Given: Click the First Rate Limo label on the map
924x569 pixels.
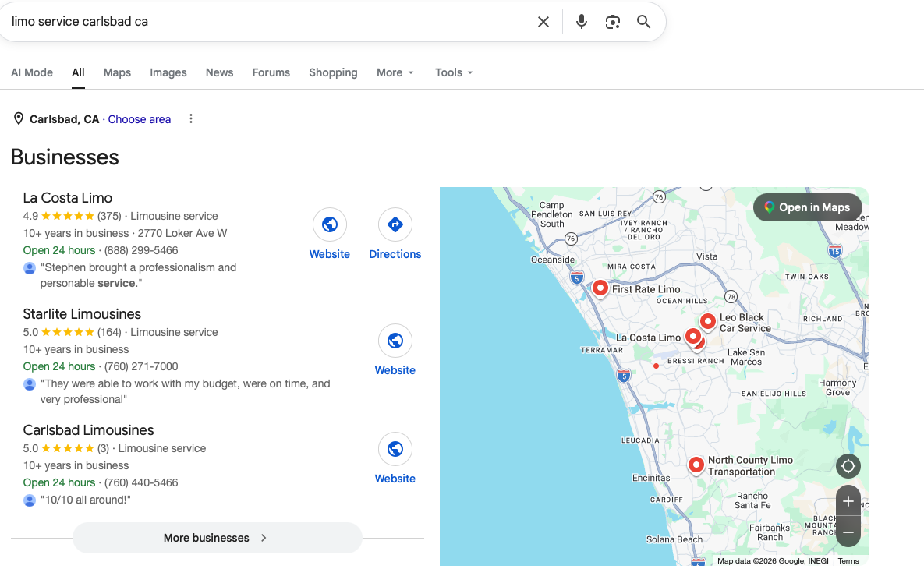Looking at the screenshot, I should 646,289.
